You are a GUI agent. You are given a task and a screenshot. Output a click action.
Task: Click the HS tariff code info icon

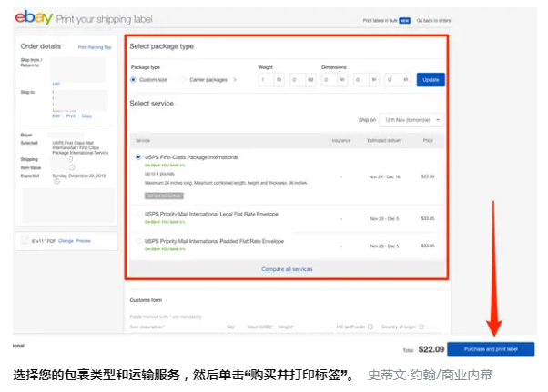[x=370, y=327]
